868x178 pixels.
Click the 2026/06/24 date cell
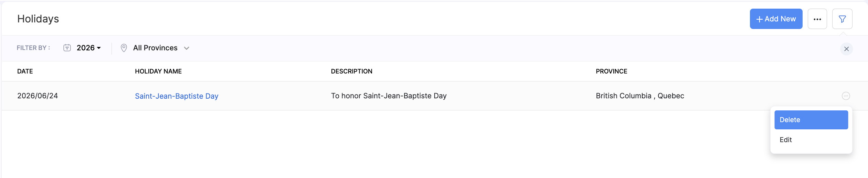point(38,96)
